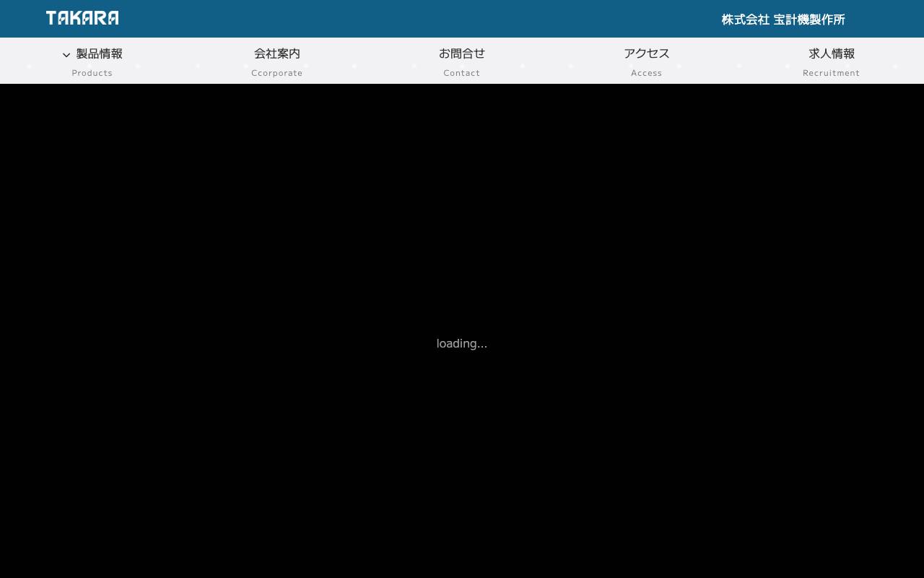Go to お問合せ Contact page

point(462,61)
